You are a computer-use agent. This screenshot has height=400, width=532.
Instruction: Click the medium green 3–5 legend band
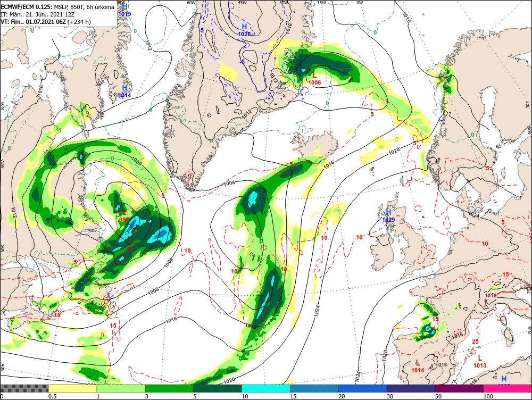169,388
